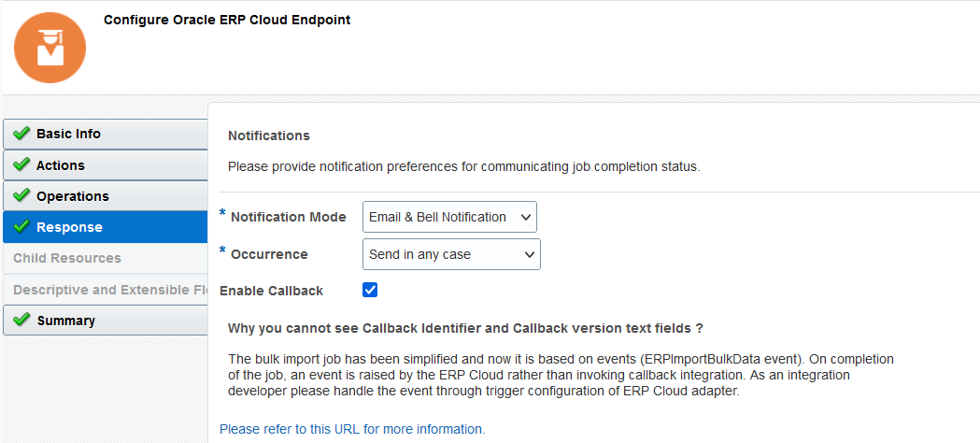Image resolution: width=980 pixels, height=443 pixels.
Task: Click the orange ERP Cloud adapter icon
Action: [50, 48]
